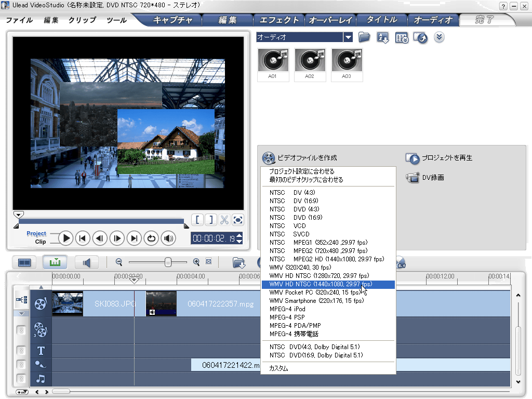Choose NTSC DVD (4:3) format

point(328,209)
